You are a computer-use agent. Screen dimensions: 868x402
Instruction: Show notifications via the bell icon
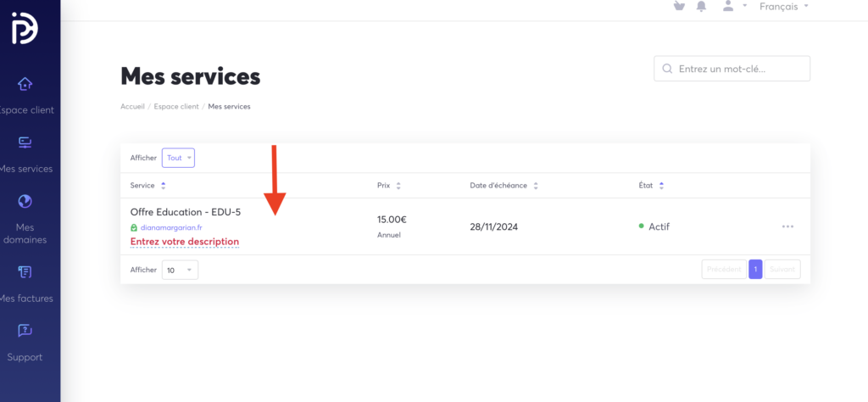701,7
